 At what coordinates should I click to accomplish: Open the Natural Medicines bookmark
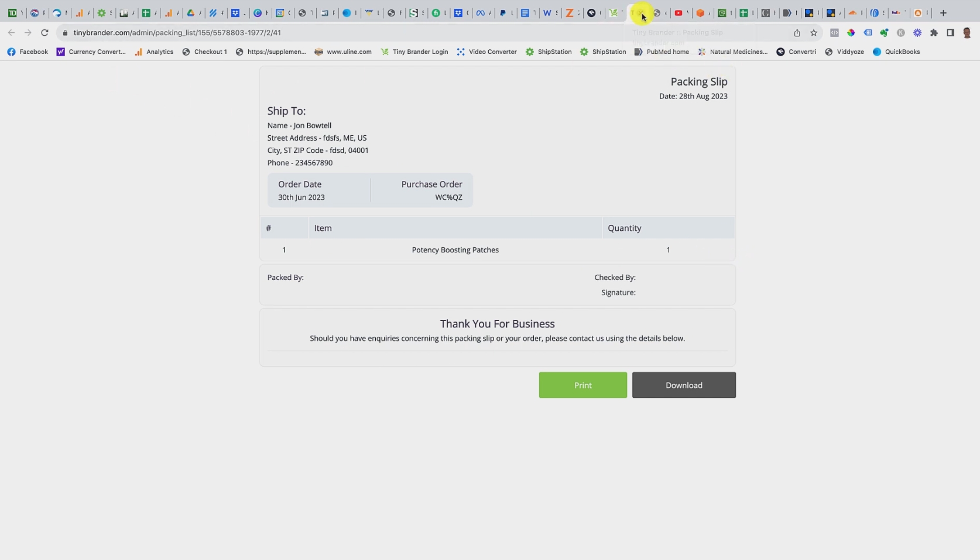(x=732, y=52)
